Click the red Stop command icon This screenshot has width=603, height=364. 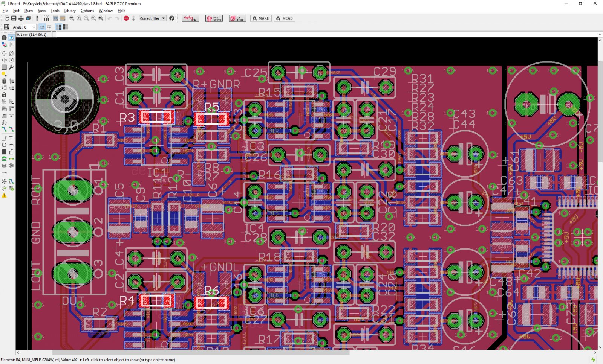click(126, 18)
